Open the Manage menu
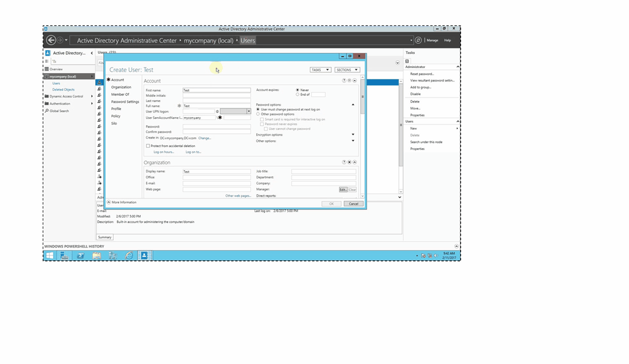The width and height of the screenshot is (629, 364). (x=432, y=40)
